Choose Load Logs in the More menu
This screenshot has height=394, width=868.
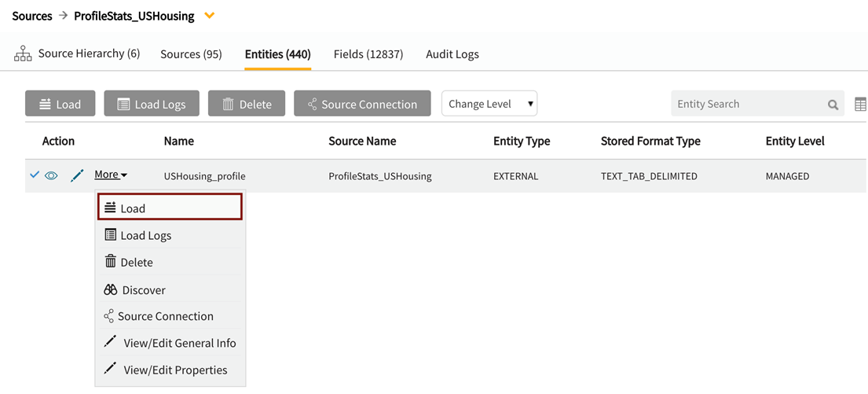pyautogui.click(x=170, y=235)
